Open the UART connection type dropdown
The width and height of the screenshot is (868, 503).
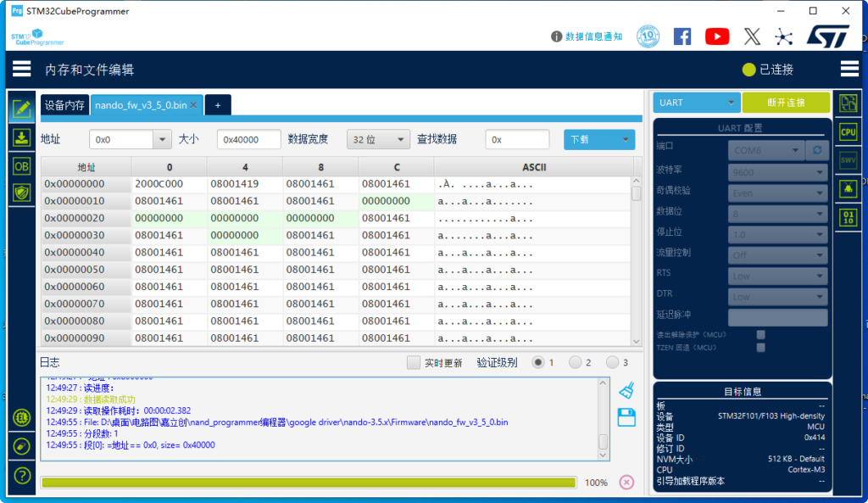(x=696, y=103)
